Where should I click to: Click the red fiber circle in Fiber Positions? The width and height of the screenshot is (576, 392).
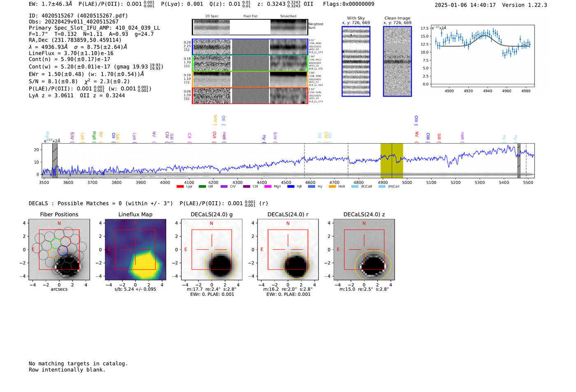click(65, 241)
